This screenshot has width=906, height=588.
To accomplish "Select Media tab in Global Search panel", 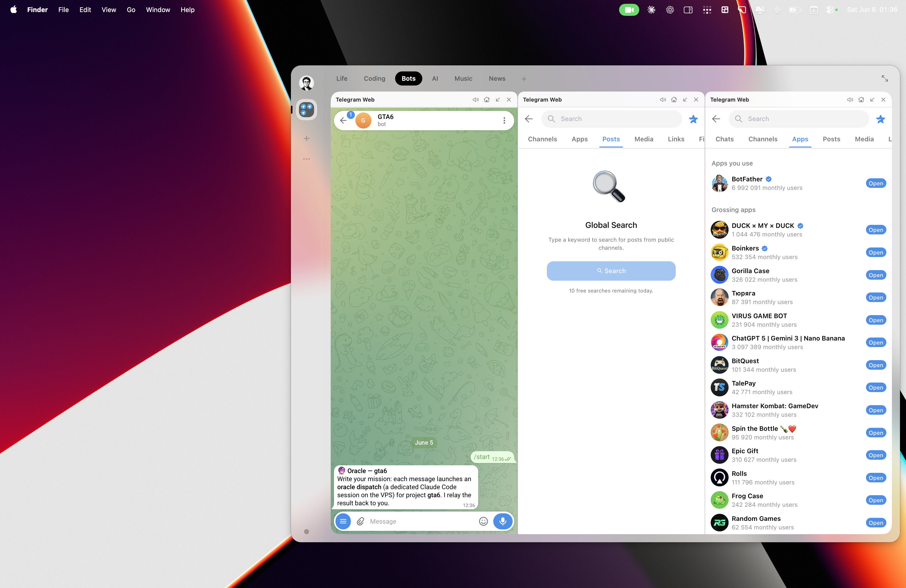I will point(644,139).
